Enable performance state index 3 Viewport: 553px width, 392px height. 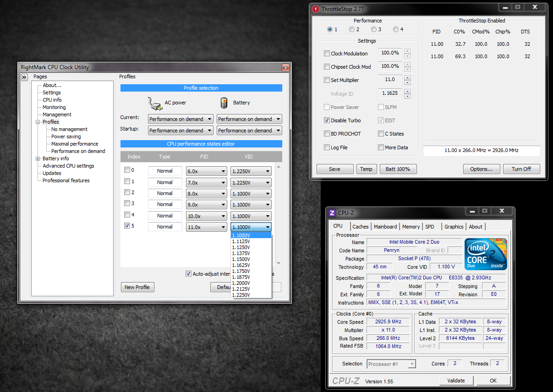[127, 203]
